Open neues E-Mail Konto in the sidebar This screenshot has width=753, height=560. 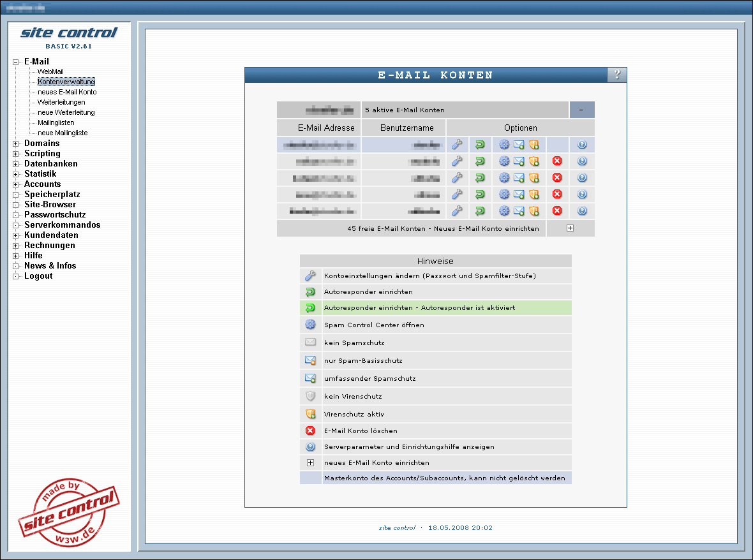point(67,92)
